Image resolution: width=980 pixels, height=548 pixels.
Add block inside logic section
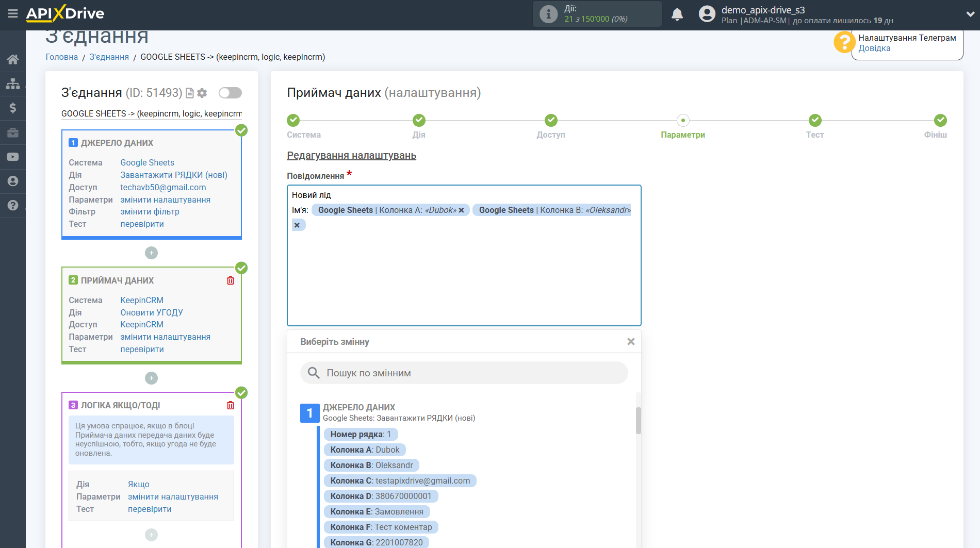click(151, 535)
